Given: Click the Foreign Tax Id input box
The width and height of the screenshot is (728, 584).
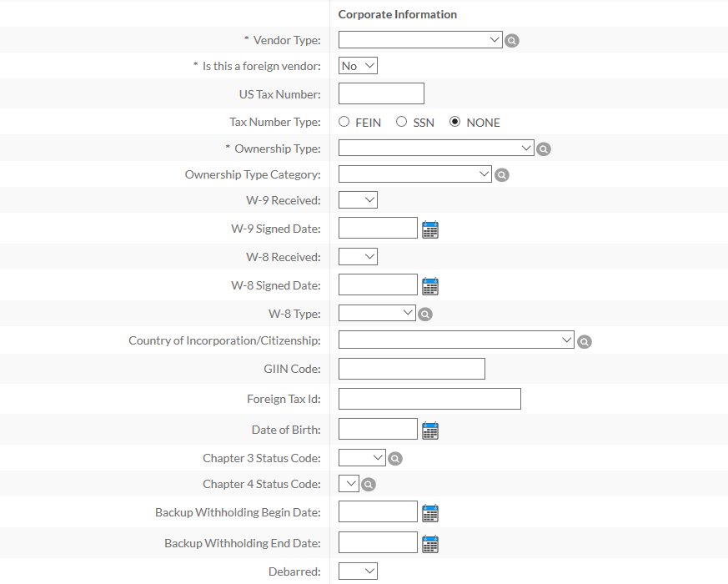Looking at the screenshot, I should tap(429, 399).
